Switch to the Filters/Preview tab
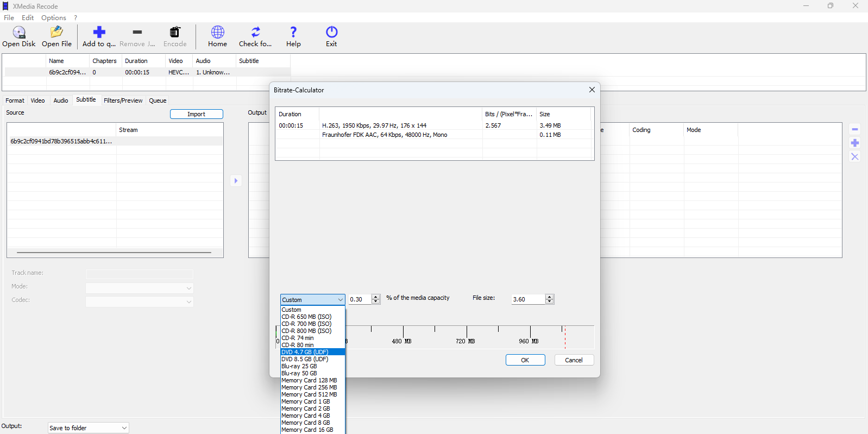The height and width of the screenshot is (434, 868). 123,100
